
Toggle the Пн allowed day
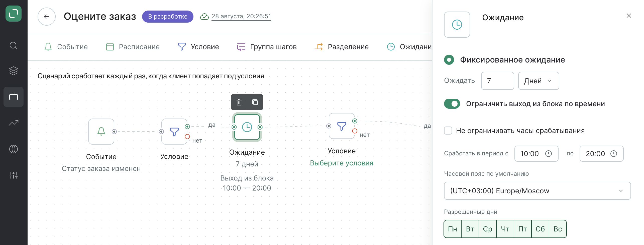(453, 229)
